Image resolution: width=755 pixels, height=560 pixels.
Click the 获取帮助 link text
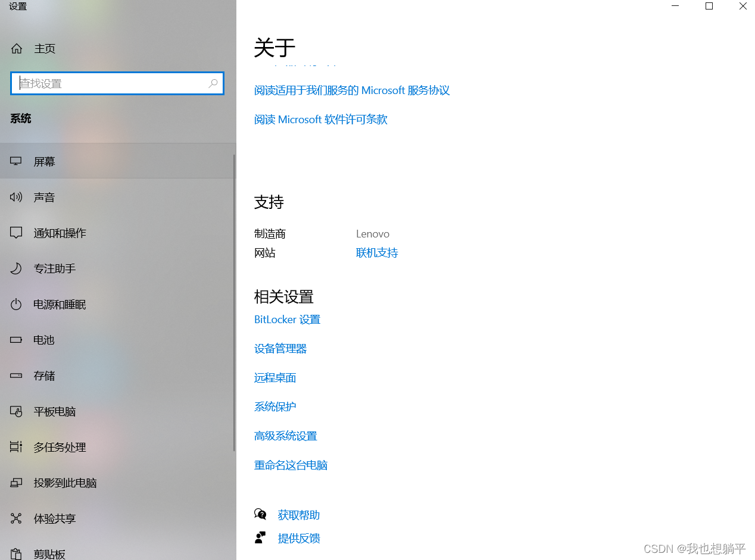coord(299,515)
